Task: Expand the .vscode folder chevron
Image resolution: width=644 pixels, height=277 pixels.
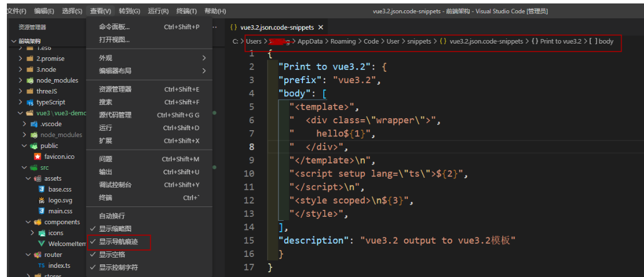Action: tap(25, 124)
